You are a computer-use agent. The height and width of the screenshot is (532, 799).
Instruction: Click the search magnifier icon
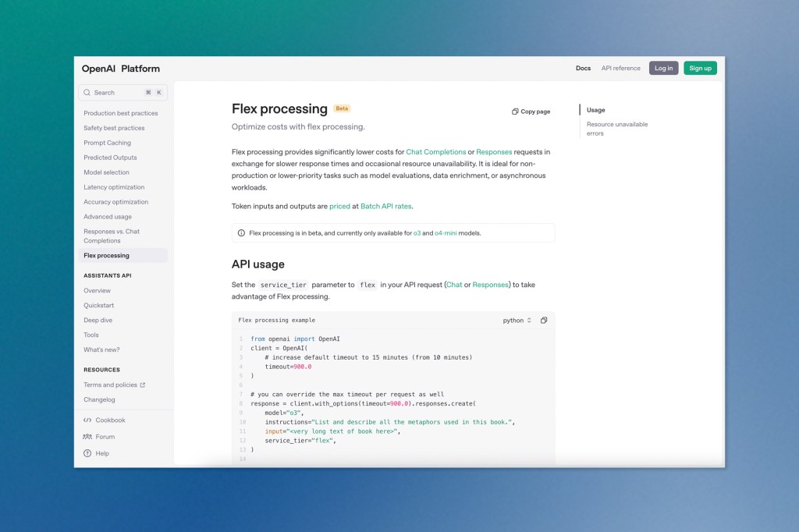coord(87,93)
